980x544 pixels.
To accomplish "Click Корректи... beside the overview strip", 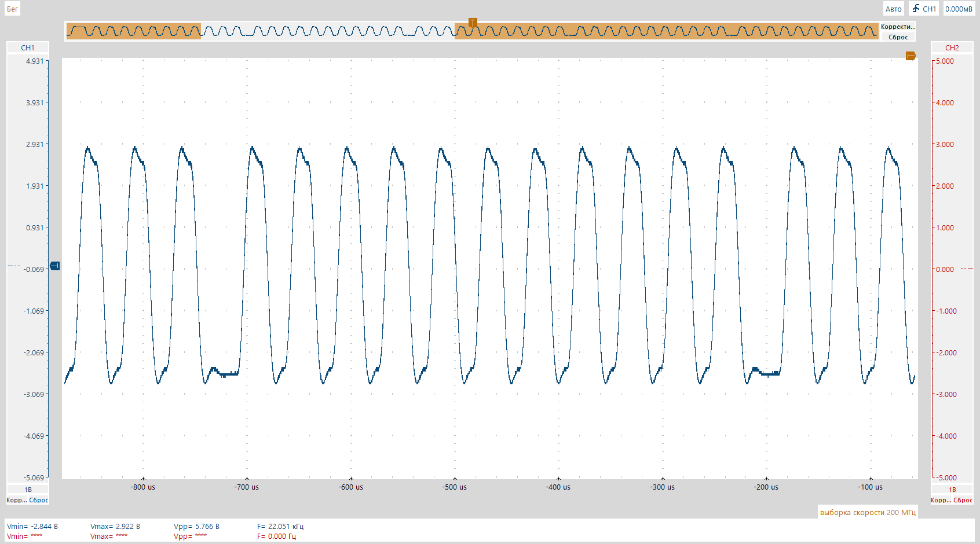I will [x=898, y=27].
